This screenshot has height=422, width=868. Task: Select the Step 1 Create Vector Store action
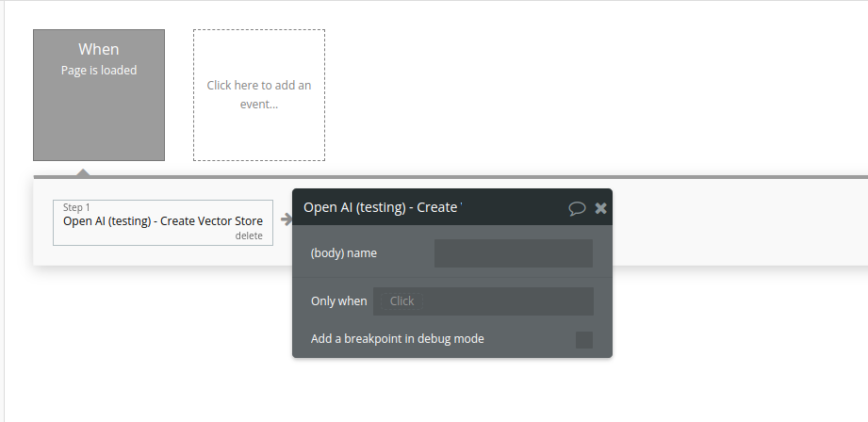click(x=162, y=221)
